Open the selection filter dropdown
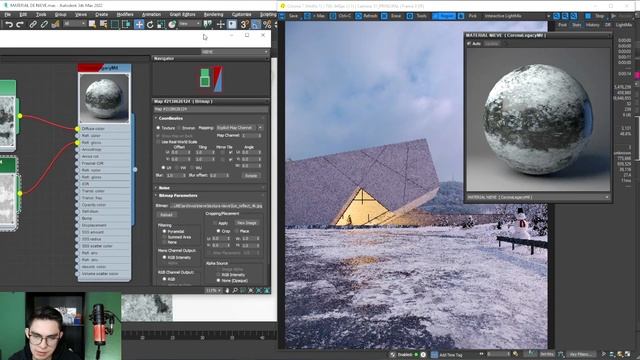The height and width of the screenshot is (360, 640). [x=74, y=24]
